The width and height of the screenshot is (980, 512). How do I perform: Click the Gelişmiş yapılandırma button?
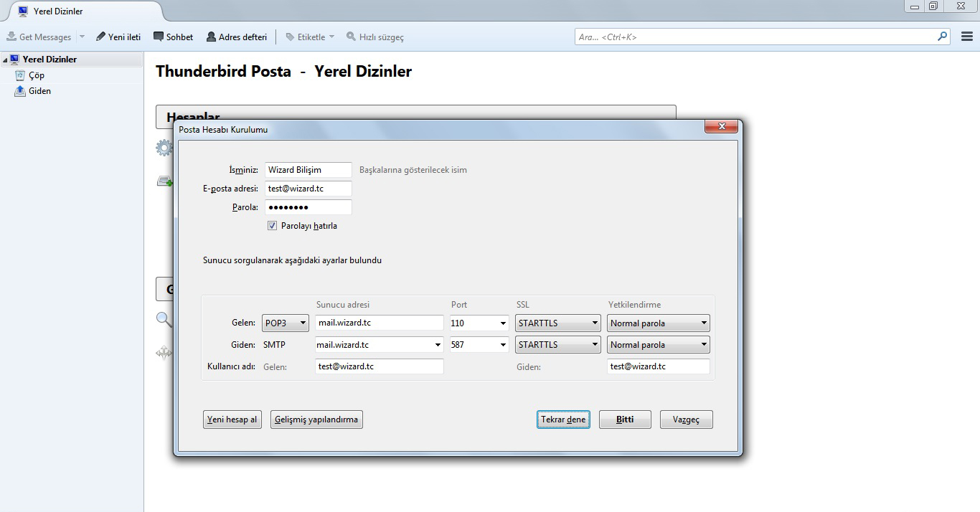(316, 419)
